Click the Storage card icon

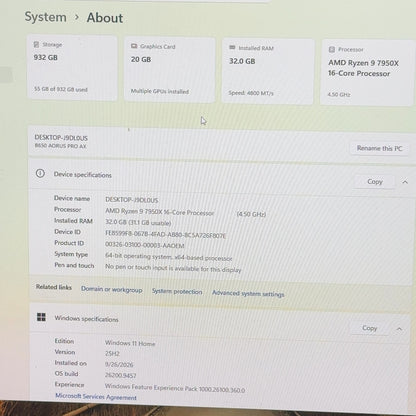tap(36, 44)
